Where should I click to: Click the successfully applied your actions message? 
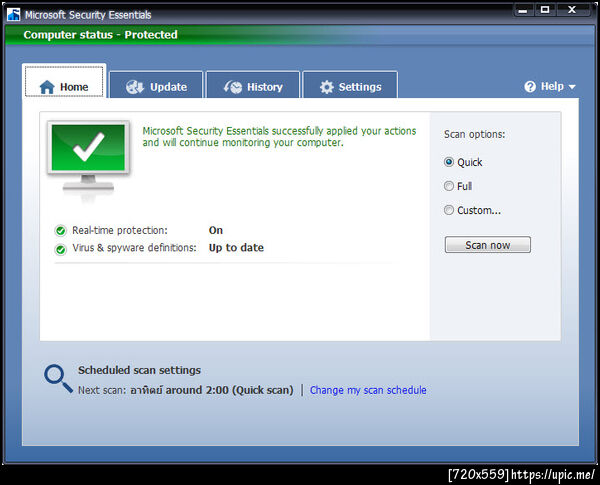pos(279,137)
